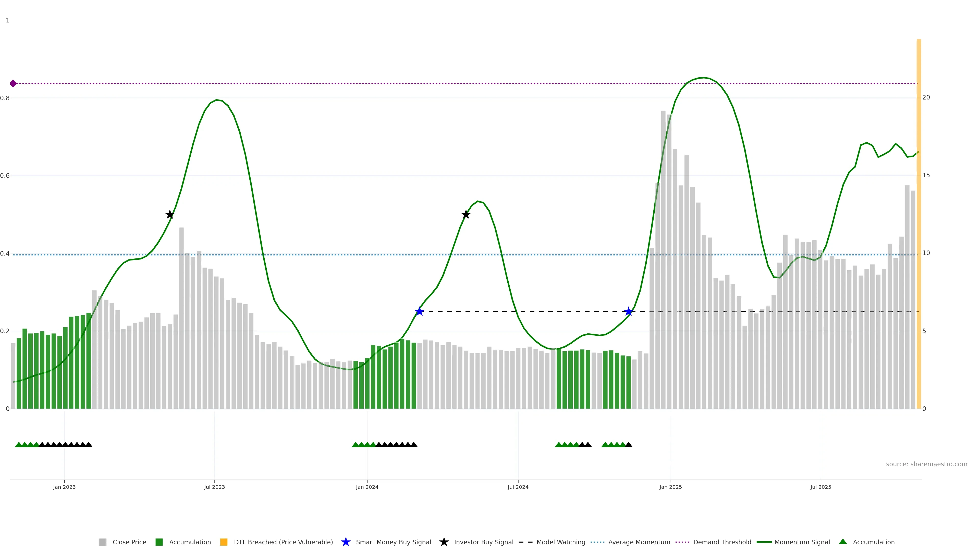Click the Jan 2024 axis label
This screenshot has width=980, height=551.
pyautogui.click(x=367, y=487)
